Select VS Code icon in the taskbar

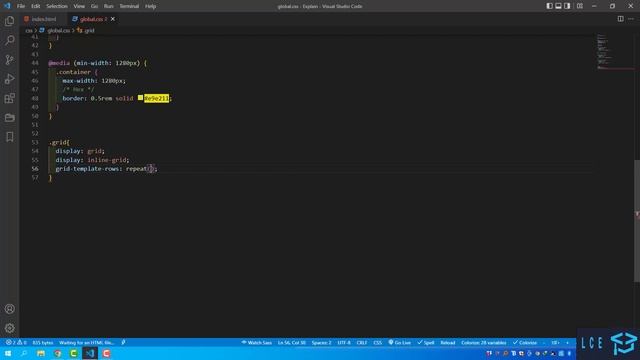[x=90, y=353]
